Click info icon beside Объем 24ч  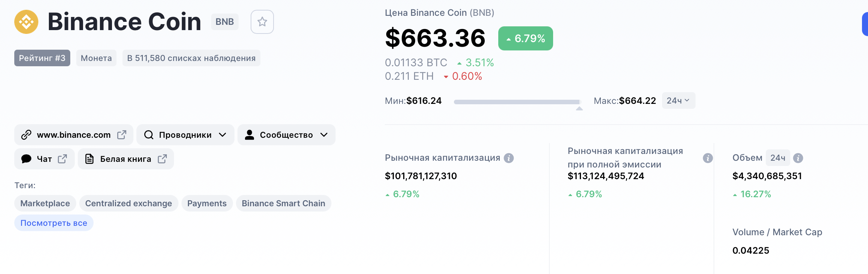click(798, 158)
